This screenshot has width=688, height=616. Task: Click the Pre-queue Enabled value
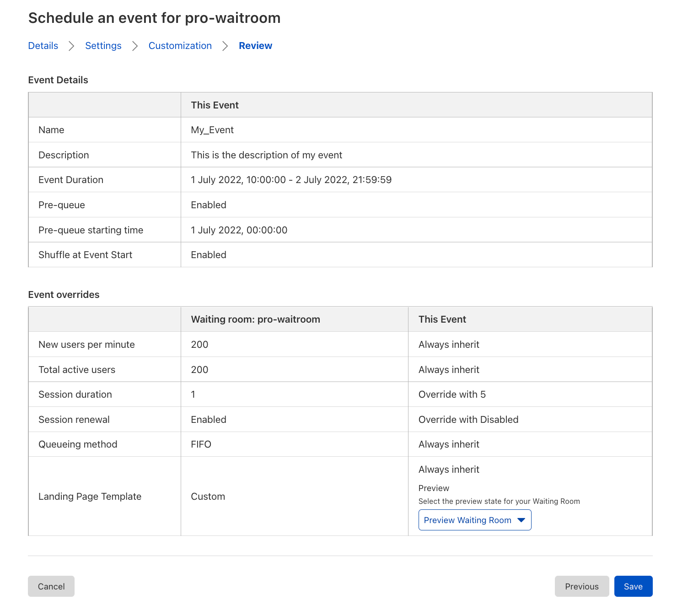tap(209, 205)
